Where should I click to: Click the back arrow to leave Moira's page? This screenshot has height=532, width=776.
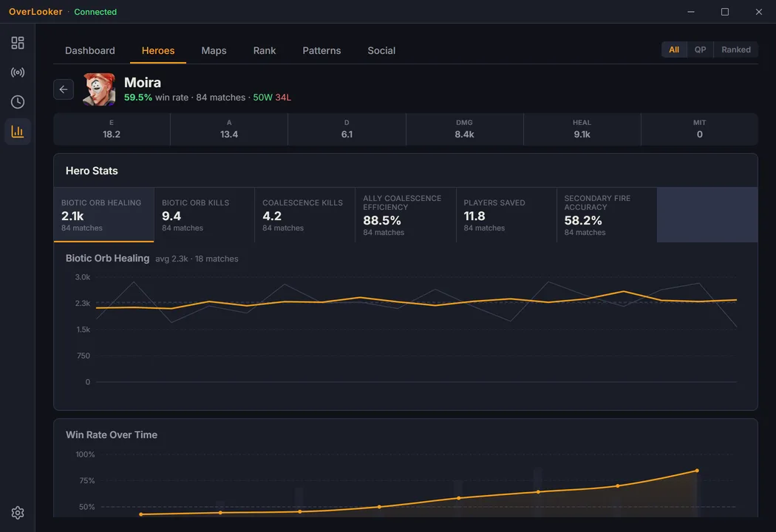[x=63, y=89]
